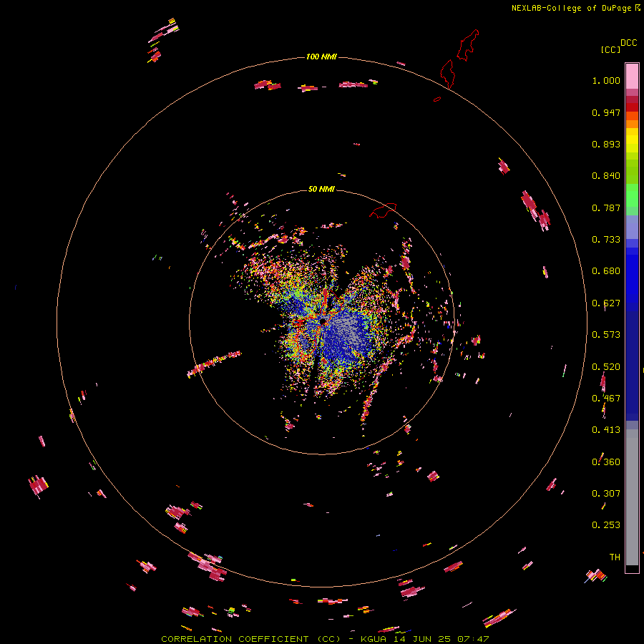Pick the orange swatch on the color bar
This screenshot has height=644, width=644.
click(x=632, y=124)
